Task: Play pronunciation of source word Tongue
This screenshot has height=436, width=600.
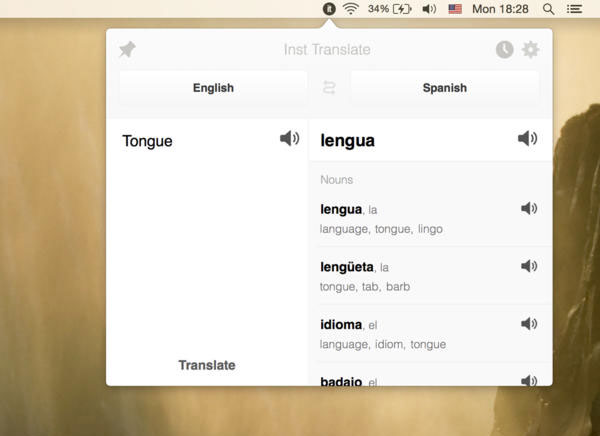Action: click(290, 138)
